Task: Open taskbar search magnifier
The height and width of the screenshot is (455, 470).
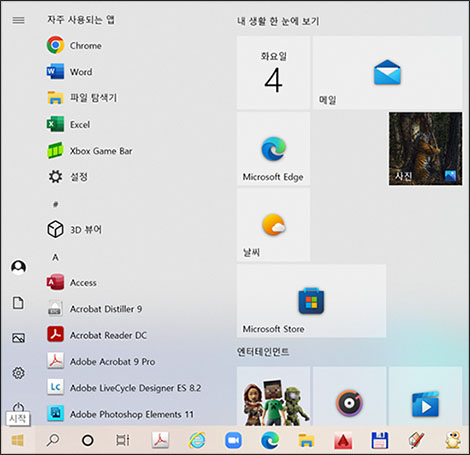Action: [x=53, y=440]
